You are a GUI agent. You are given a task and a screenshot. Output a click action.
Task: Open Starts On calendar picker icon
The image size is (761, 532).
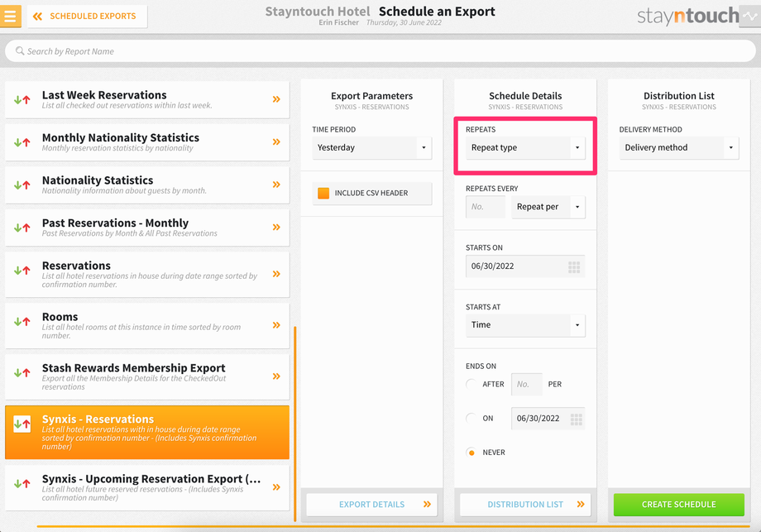pos(574,267)
